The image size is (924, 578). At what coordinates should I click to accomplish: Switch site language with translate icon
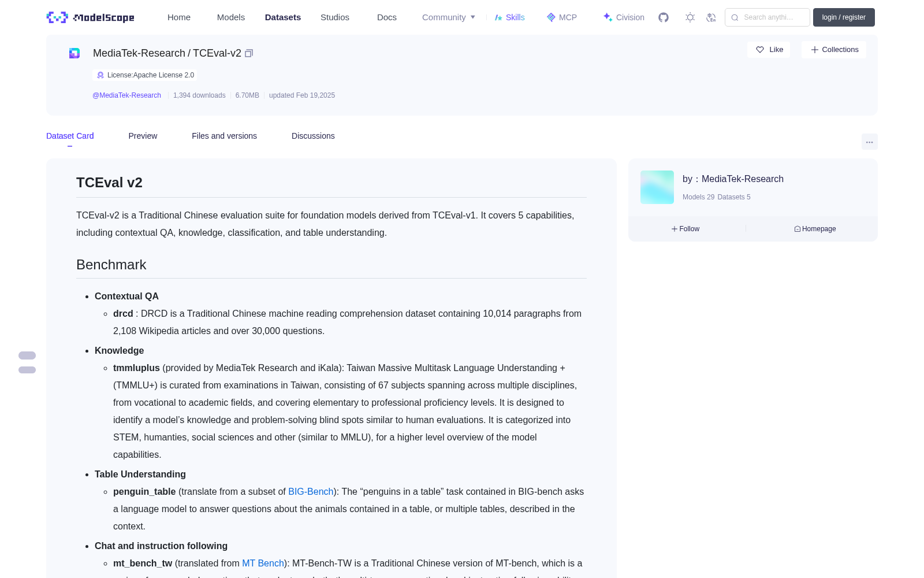[x=711, y=17]
